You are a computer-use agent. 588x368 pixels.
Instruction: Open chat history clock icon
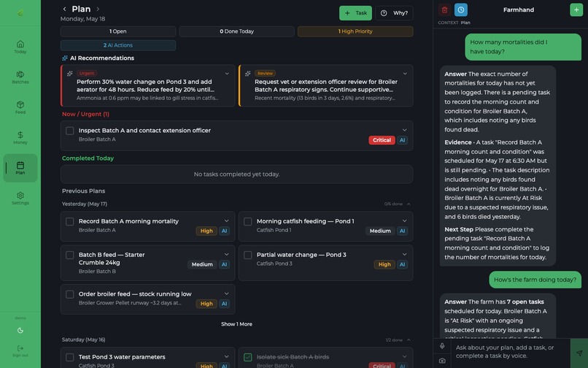(461, 9)
